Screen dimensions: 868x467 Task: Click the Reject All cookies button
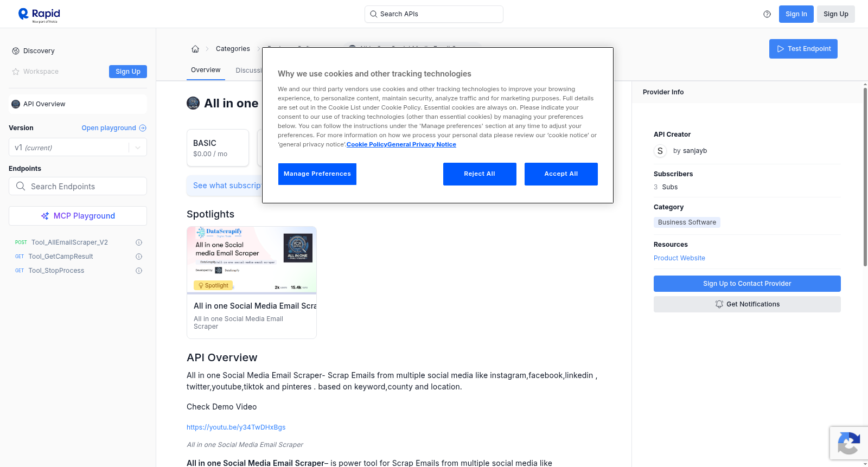[480, 174]
